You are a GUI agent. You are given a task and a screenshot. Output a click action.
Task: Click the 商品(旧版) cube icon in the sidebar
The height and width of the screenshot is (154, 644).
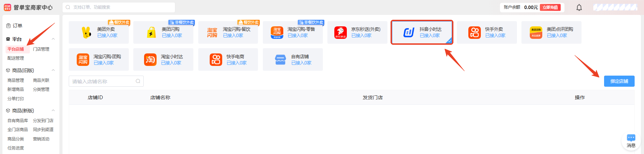coord(8,70)
